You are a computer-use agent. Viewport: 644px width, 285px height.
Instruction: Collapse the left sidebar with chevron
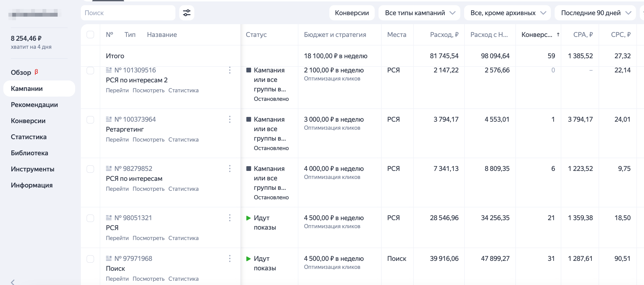coord(13,282)
